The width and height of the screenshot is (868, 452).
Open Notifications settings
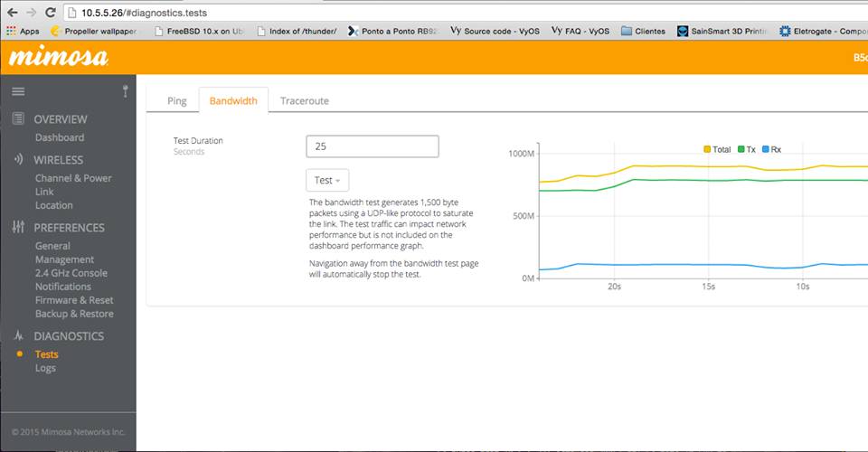click(x=63, y=287)
